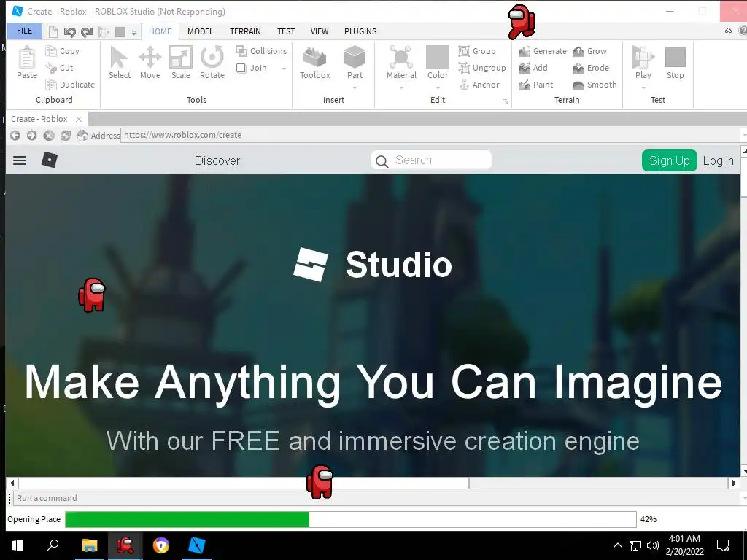747x560 pixels.
Task: Click the webpage Search field
Action: (x=431, y=160)
